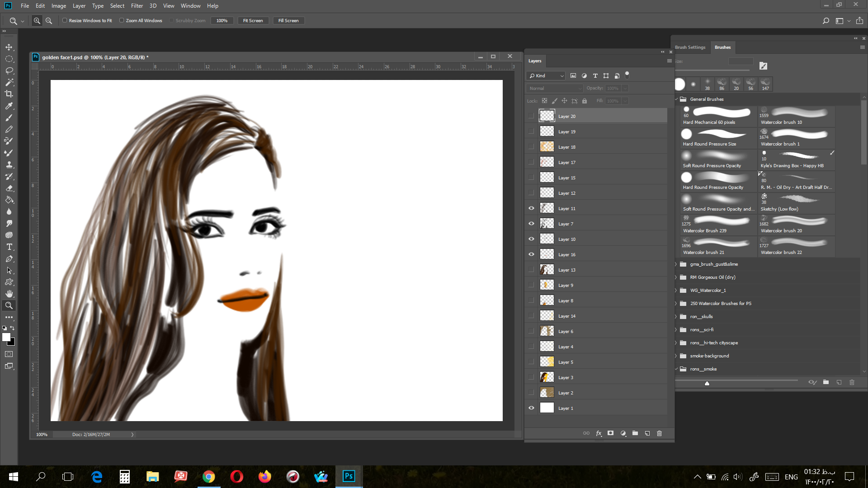Enable Resize Windows to Fit checkbox
This screenshot has height=488, width=868.
coord(65,20)
